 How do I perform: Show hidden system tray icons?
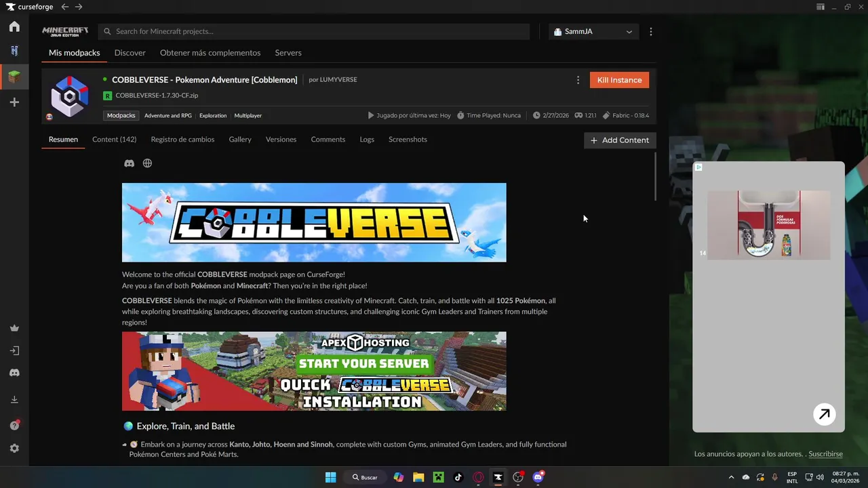(x=731, y=477)
